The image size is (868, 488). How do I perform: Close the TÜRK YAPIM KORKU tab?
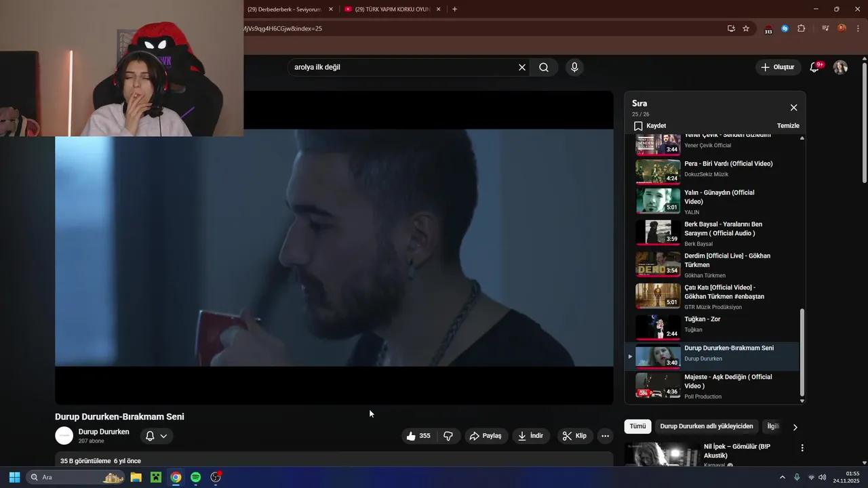[439, 9]
